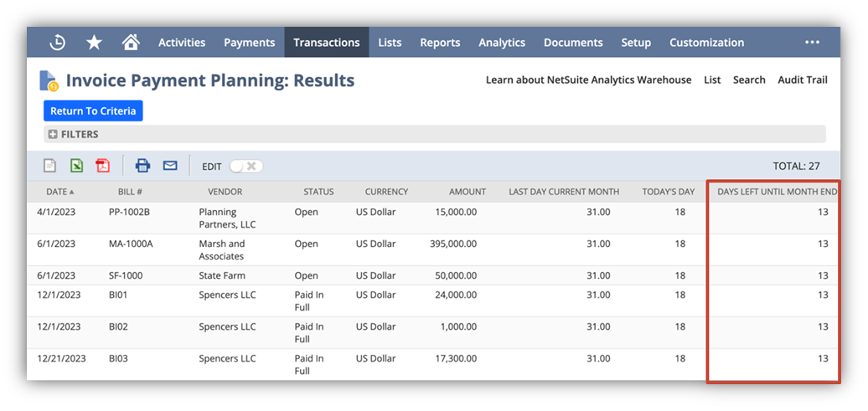Select bill number BI03
This screenshot has height=411, width=868.
(118, 358)
